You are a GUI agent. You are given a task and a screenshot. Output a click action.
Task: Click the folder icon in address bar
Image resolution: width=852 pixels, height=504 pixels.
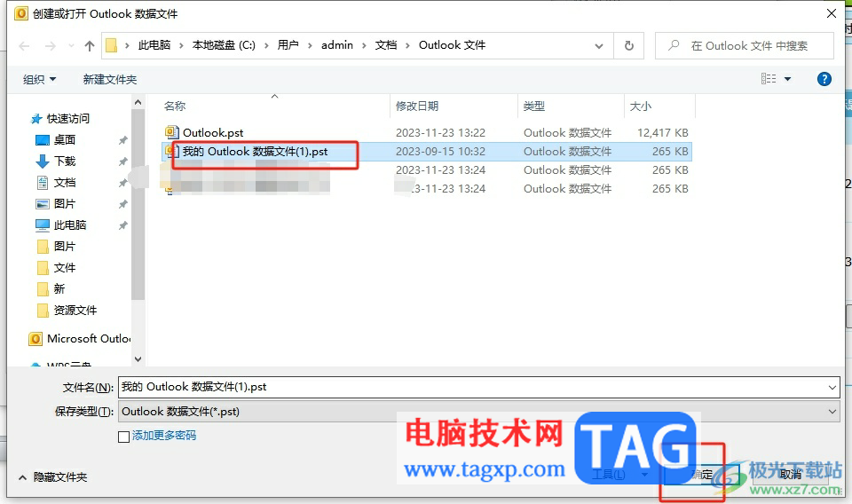pyautogui.click(x=112, y=45)
